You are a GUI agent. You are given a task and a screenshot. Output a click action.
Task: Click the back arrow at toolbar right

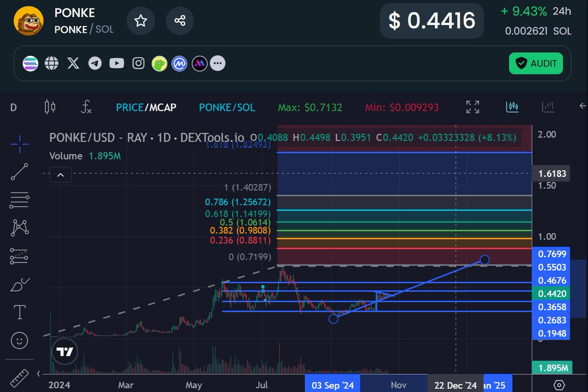click(x=582, y=106)
